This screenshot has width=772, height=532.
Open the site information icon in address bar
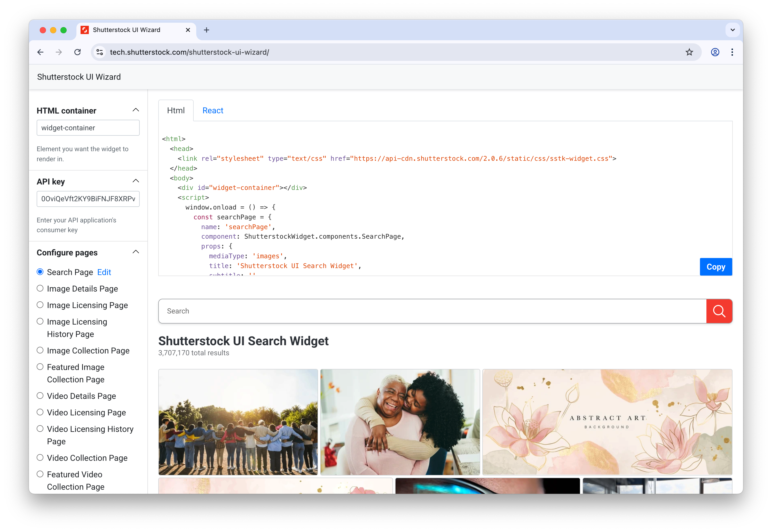[99, 52]
